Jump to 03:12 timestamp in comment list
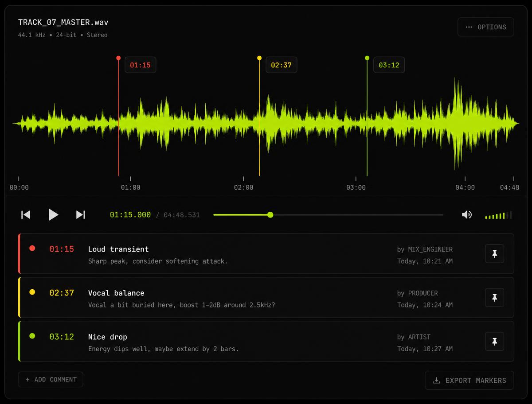Viewport: 532px width, 404px height. 62,337
